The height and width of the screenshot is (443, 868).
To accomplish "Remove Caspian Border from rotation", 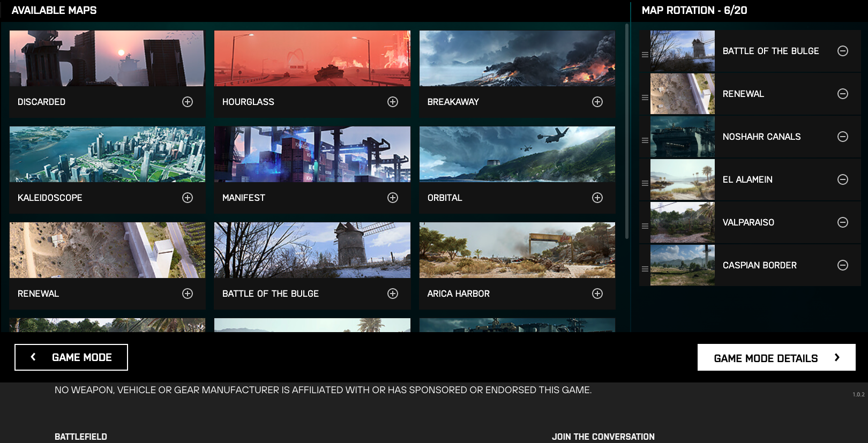I will (x=843, y=265).
